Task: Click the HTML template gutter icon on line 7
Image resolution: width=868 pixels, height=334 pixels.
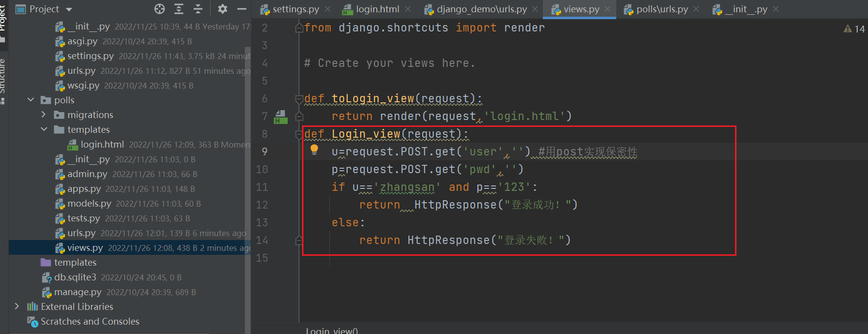Action: tap(281, 117)
